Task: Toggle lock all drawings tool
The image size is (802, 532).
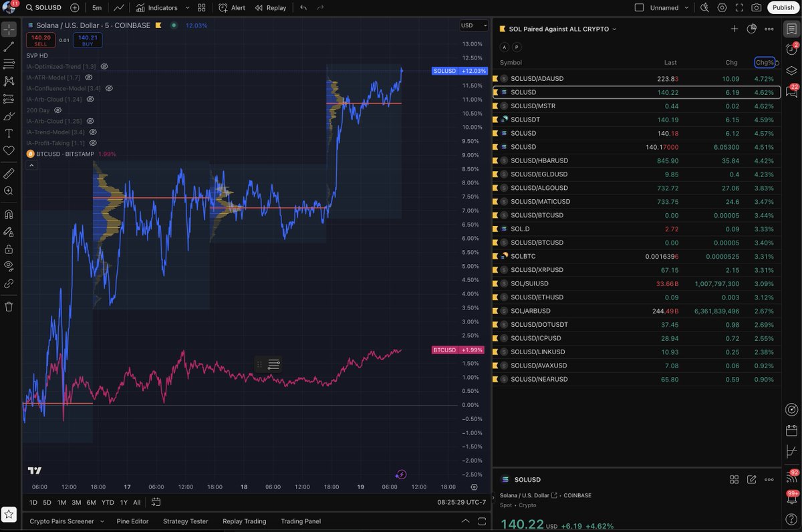Action: [9, 249]
